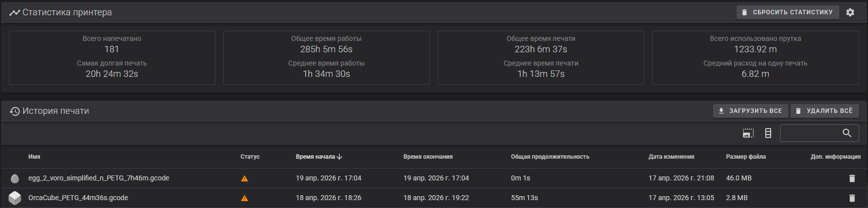The height and width of the screenshot is (208, 868).
Task: Open the OrcaCube thumbnail preview
Action: coord(15,198)
